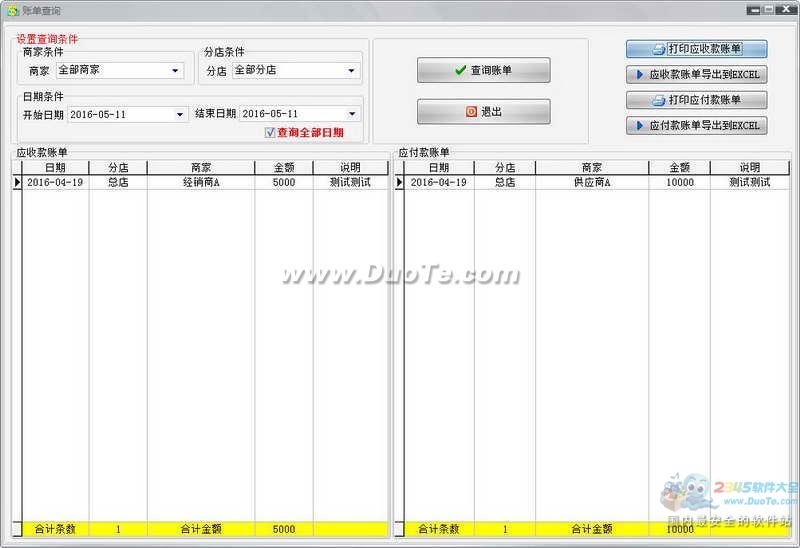Select date 2016-04-19 in 应付款账单 row
This screenshot has width=800, height=548.
point(439,182)
